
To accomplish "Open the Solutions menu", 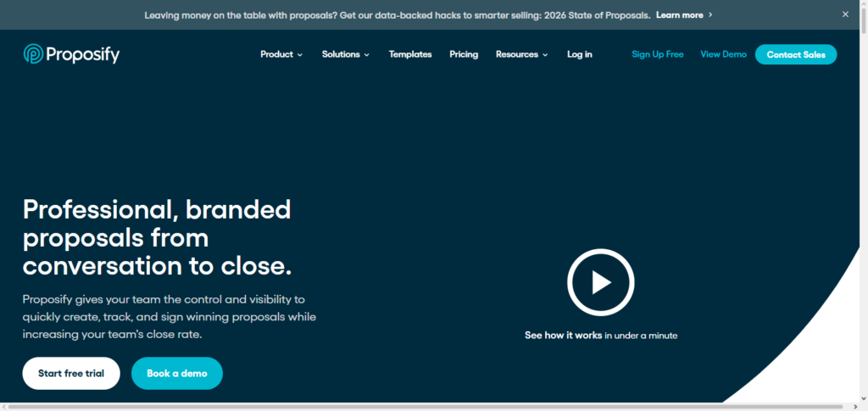I will coord(346,54).
